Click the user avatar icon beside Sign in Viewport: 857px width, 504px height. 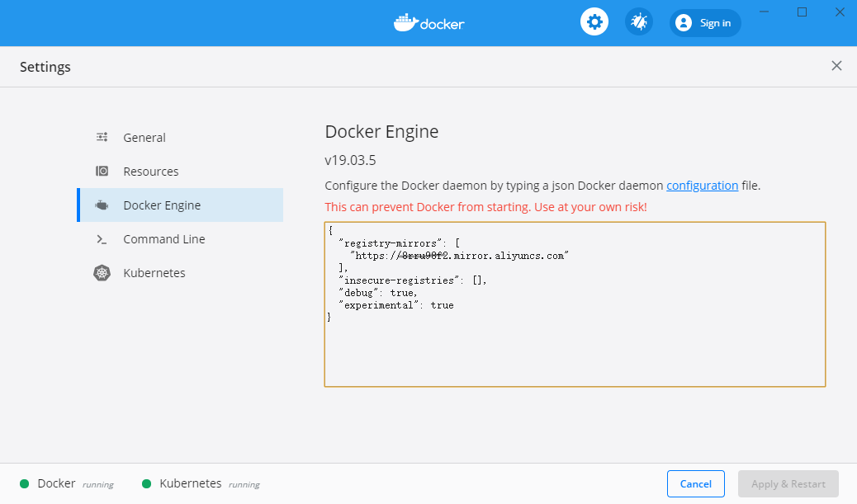tap(683, 23)
